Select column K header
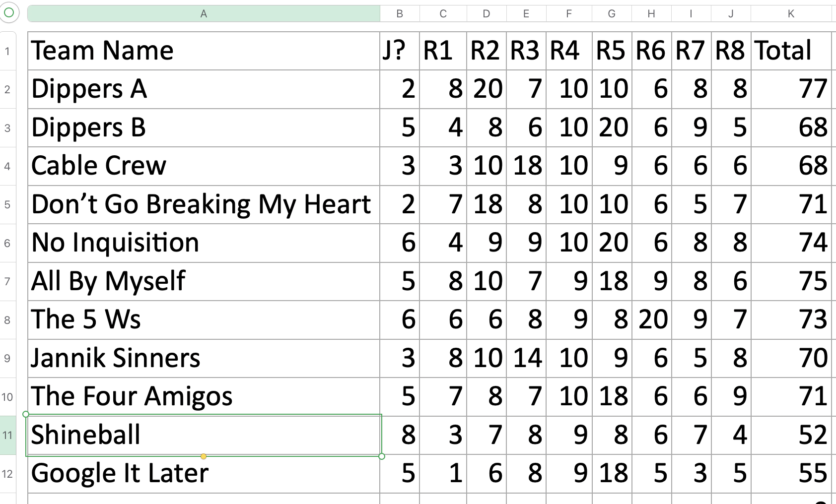 (791, 14)
